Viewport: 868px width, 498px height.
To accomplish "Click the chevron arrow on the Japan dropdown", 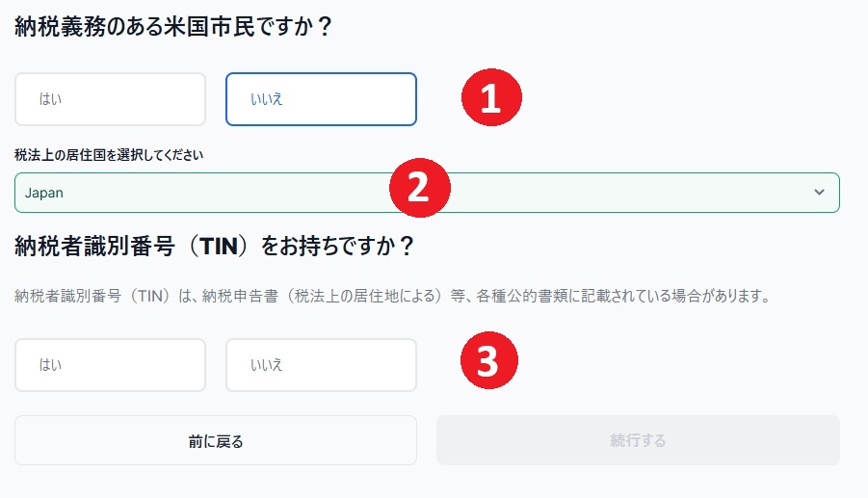I will coord(819,193).
